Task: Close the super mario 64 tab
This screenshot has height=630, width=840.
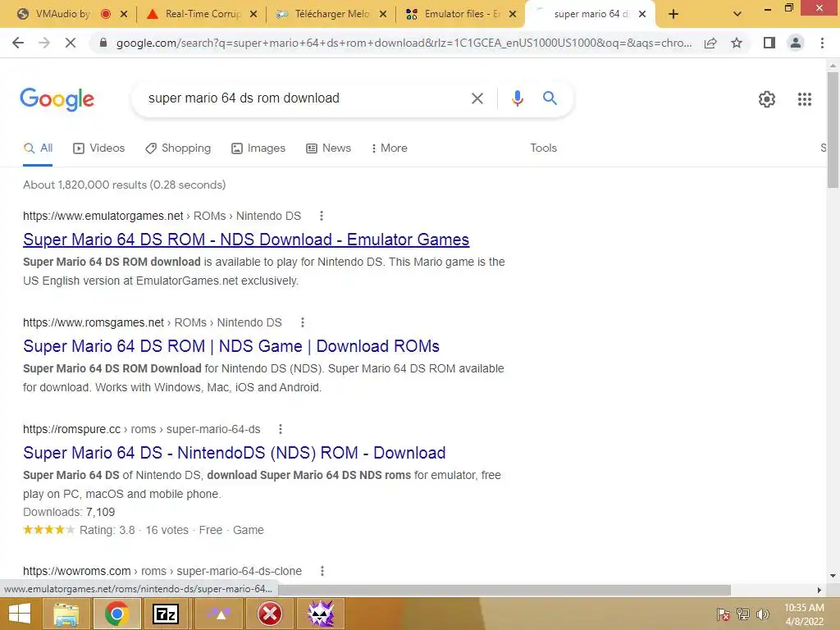Action: (x=641, y=15)
